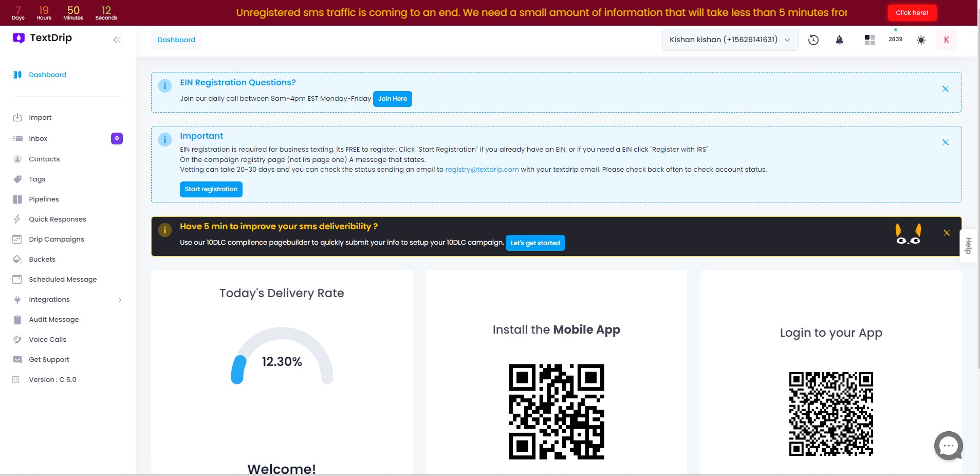Click Join Here button

point(393,99)
